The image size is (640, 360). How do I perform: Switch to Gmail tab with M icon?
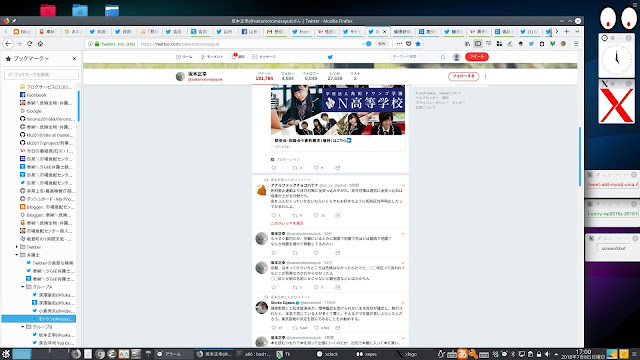pyautogui.click(x=276, y=31)
